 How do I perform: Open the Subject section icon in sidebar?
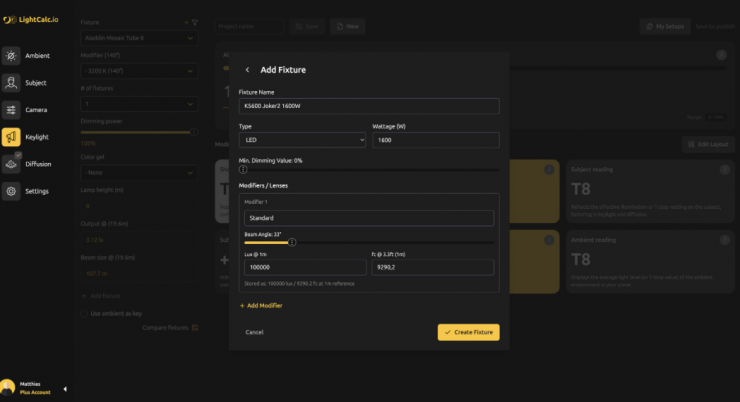click(11, 83)
